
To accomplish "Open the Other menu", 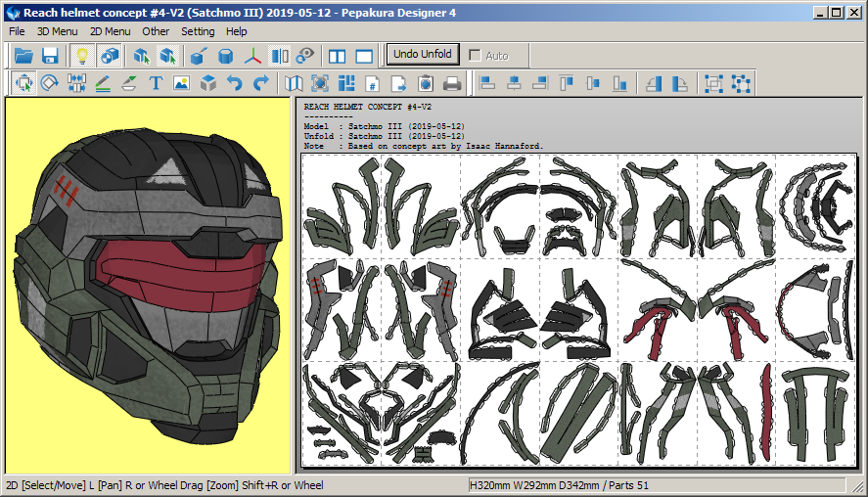I will [156, 31].
